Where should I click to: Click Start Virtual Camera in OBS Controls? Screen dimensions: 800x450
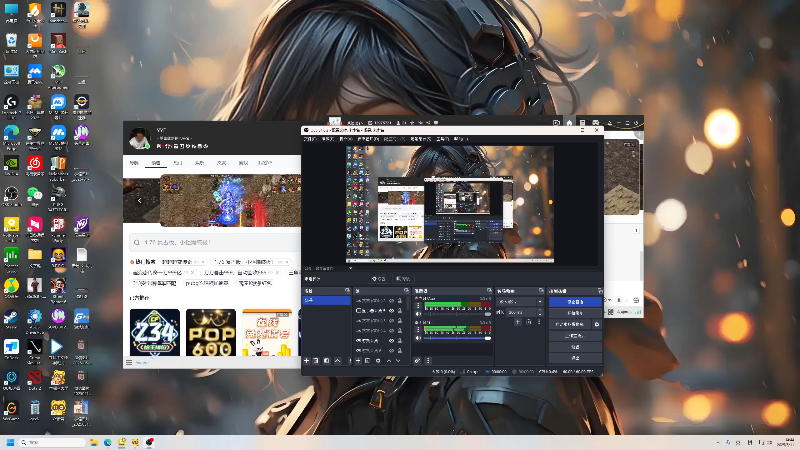point(570,324)
